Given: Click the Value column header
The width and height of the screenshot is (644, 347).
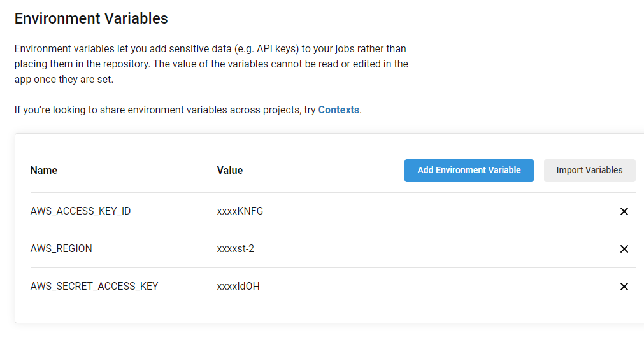Looking at the screenshot, I should pyautogui.click(x=229, y=171).
